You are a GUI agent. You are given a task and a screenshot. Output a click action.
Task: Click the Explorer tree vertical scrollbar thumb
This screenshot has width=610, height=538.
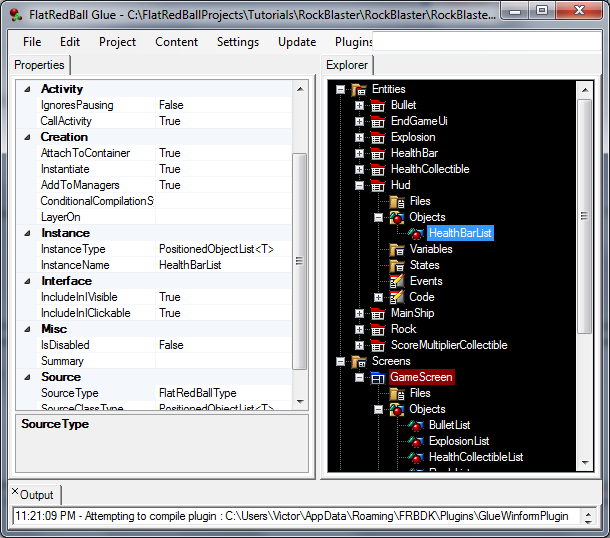[x=584, y=216]
